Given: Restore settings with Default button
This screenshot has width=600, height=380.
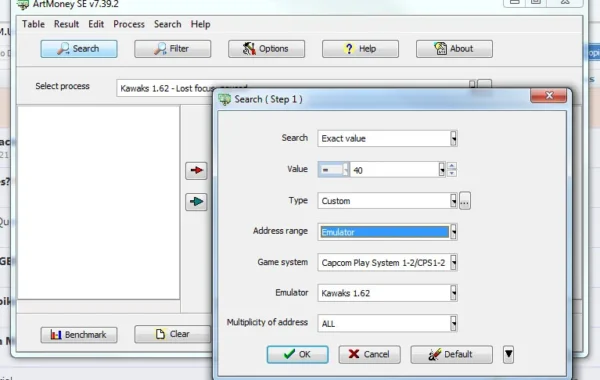Looking at the screenshot, I should coord(452,354).
